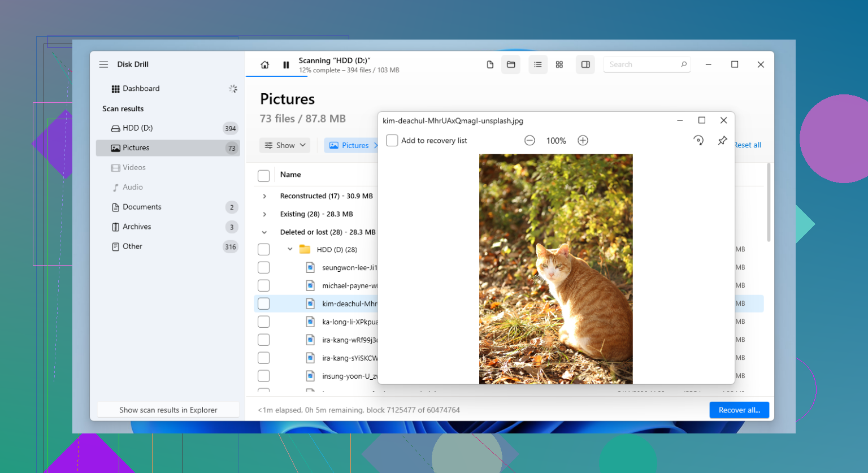Check the michael-payne file checkbox

click(x=264, y=285)
